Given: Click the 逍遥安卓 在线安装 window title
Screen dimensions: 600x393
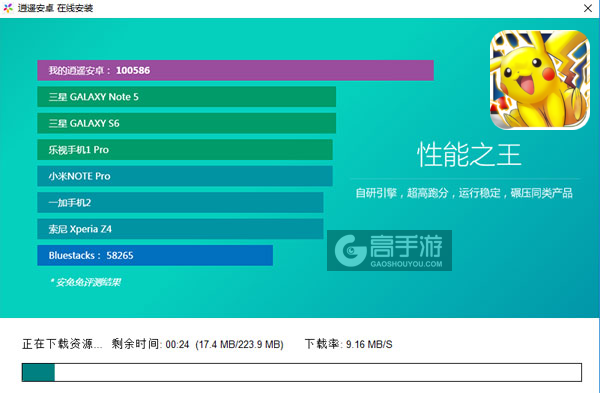Looking at the screenshot, I should click(55, 8).
